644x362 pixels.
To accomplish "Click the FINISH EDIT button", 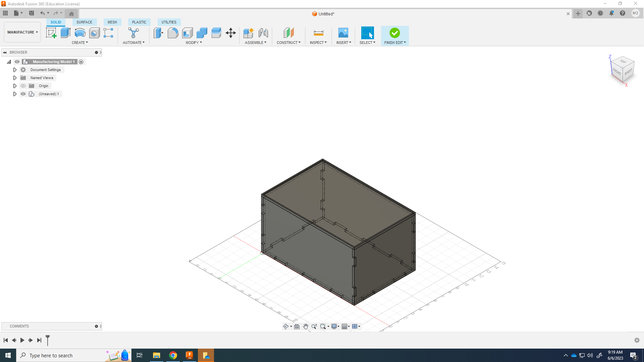I will pos(395,35).
